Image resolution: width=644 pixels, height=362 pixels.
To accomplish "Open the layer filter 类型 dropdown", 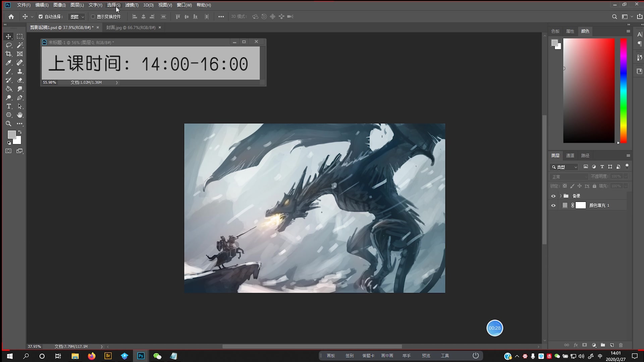I will coord(564,167).
